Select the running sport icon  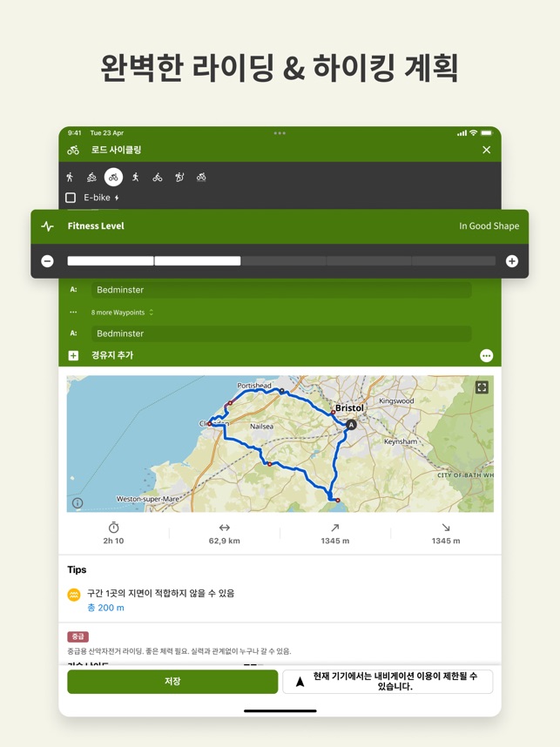pos(136,178)
